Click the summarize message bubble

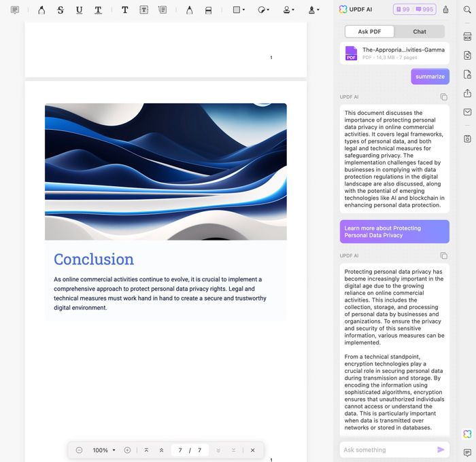(430, 76)
